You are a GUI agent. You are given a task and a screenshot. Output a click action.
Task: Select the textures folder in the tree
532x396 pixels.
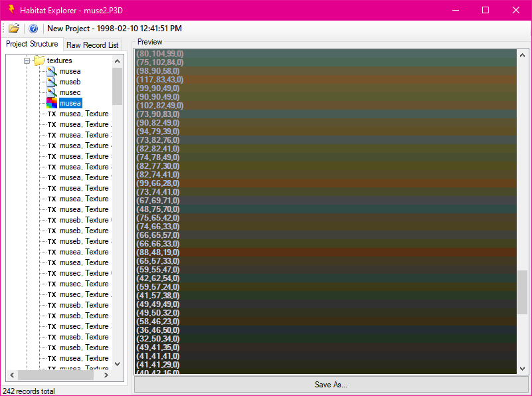(59, 60)
